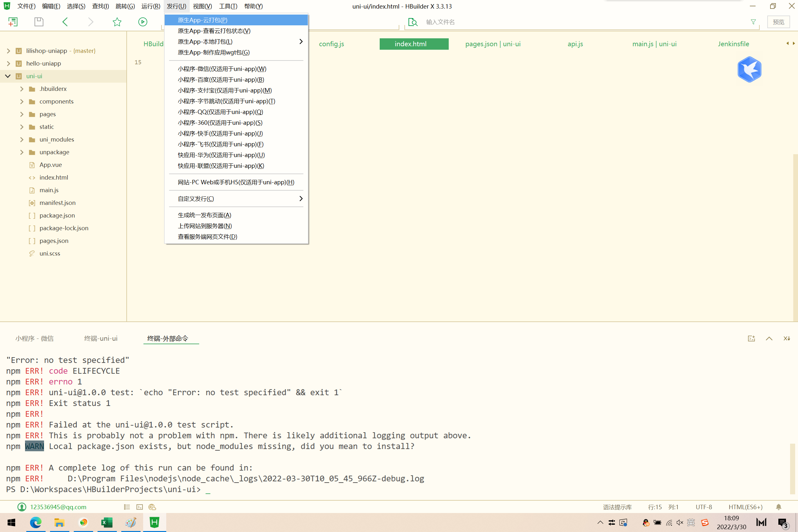Go forward with the right arrow icon
Screen dimensions: 798x532
click(x=91, y=22)
